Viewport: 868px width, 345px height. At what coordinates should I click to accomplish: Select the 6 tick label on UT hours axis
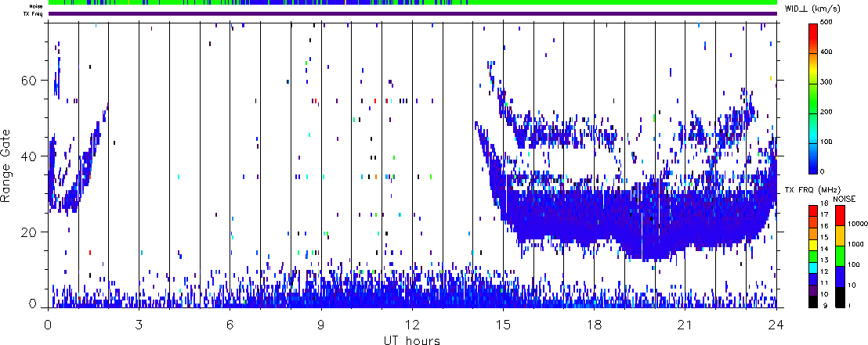[x=230, y=325]
